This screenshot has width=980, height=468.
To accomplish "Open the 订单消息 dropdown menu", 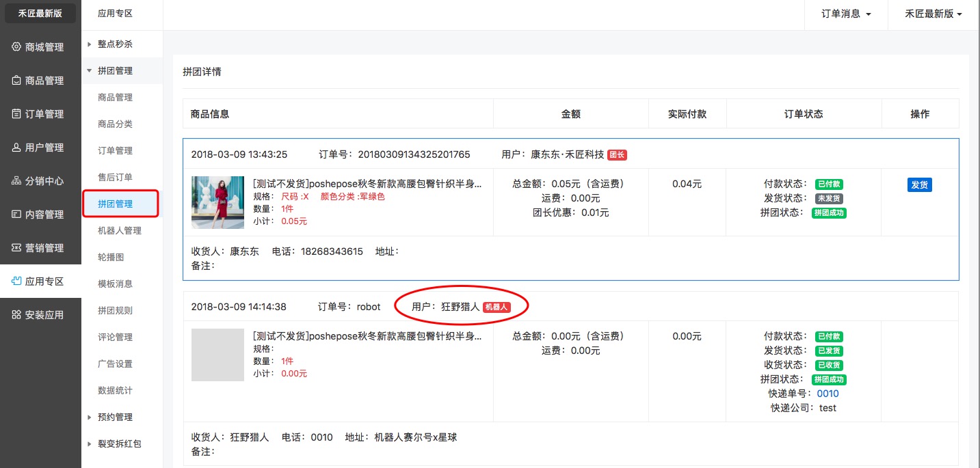I will [847, 14].
